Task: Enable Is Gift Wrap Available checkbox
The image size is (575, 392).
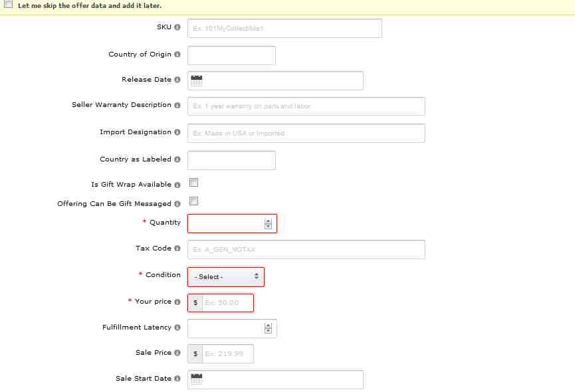Action: (x=193, y=183)
